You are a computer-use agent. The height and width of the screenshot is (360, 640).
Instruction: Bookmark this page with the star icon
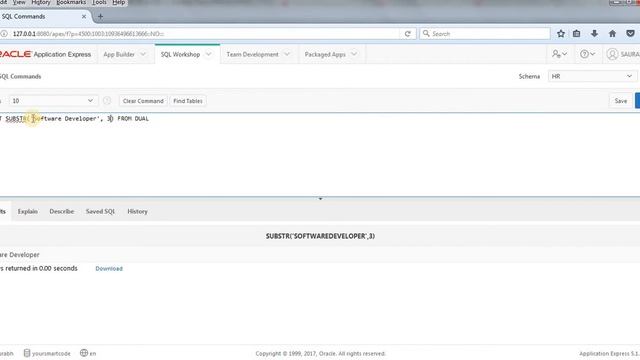click(561, 34)
